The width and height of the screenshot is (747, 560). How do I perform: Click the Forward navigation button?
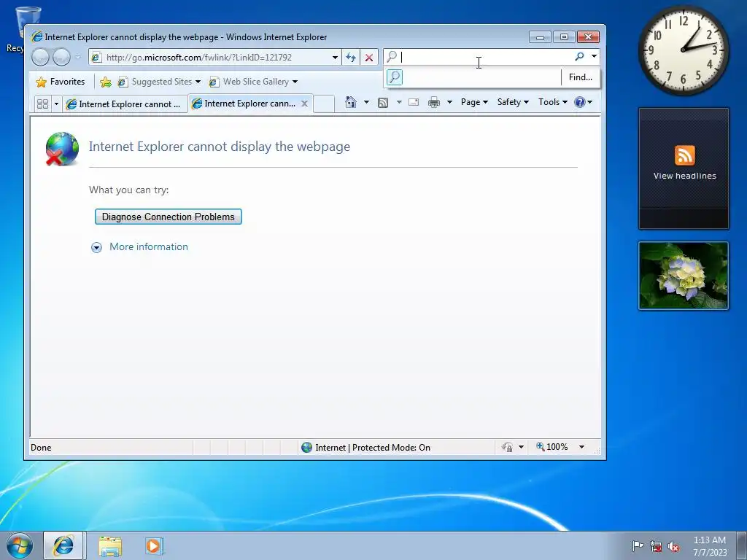[x=61, y=58]
